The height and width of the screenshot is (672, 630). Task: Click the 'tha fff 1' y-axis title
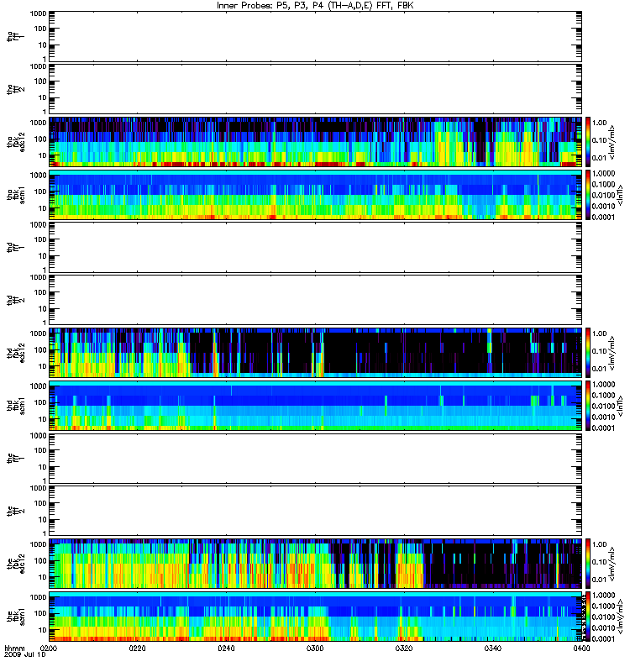click(x=16, y=36)
